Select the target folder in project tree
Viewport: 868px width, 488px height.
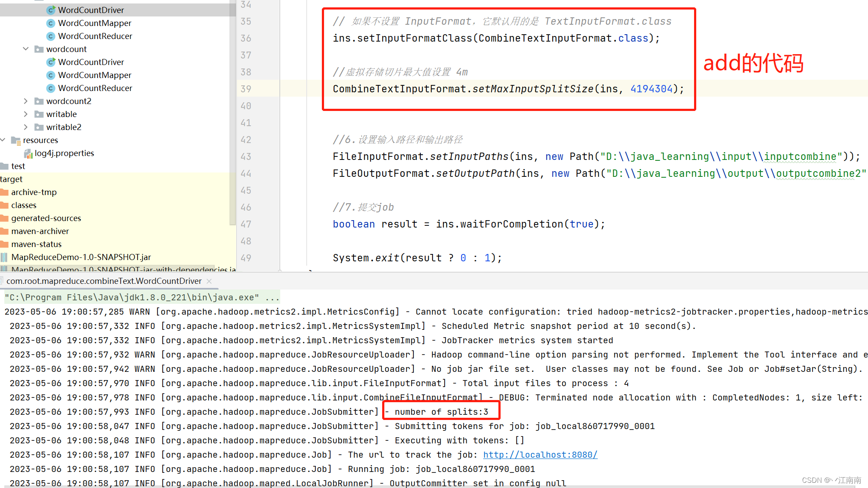coord(11,179)
